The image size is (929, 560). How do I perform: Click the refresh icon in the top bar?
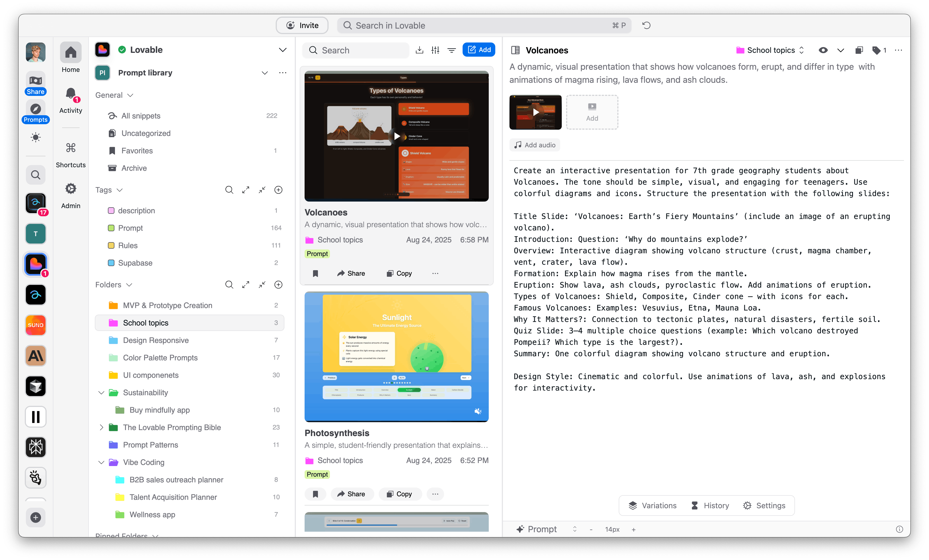point(646,25)
